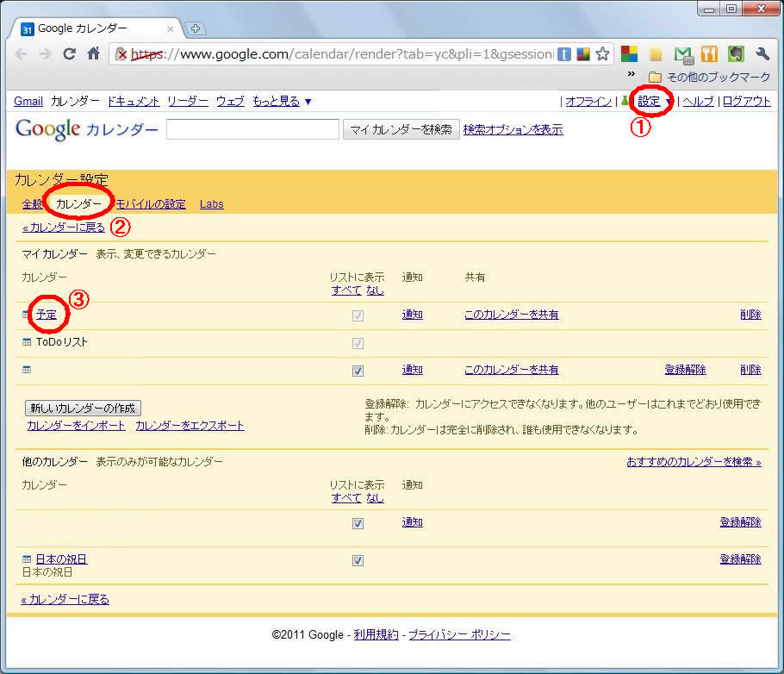Open the モバイルの設定 tab
Viewport: 784px width, 674px height.
(x=151, y=204)
